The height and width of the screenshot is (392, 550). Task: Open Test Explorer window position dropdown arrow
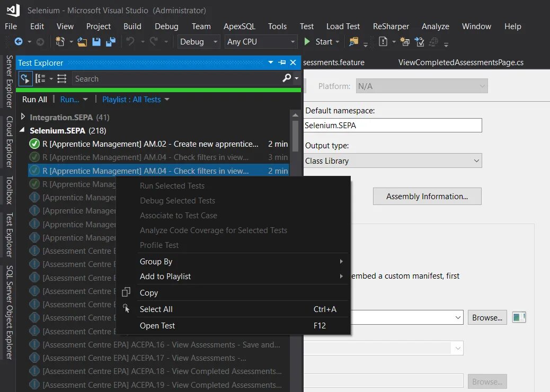(270, 62)
